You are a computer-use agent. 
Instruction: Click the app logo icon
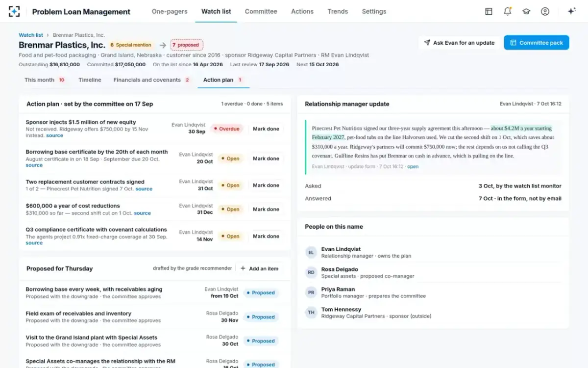(14, 11)
